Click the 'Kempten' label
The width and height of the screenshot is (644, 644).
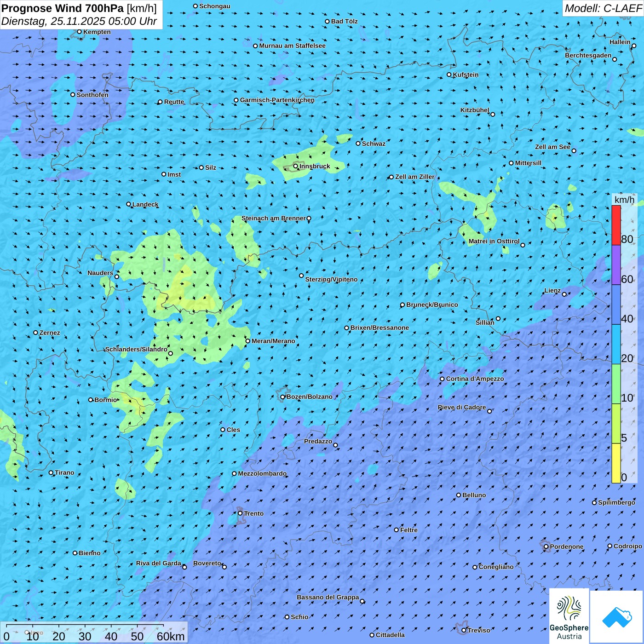coord(97,32)
